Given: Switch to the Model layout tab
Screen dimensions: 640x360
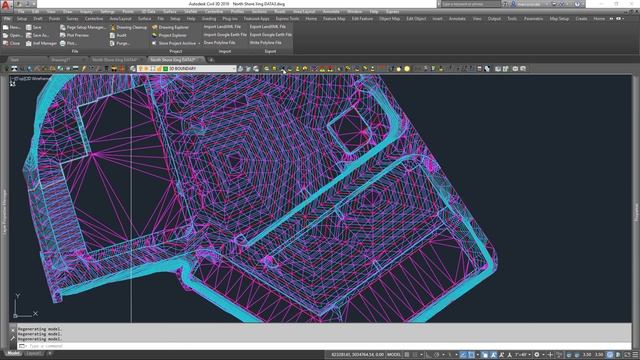Looking at the screenshot, I should tap(13, 353).
